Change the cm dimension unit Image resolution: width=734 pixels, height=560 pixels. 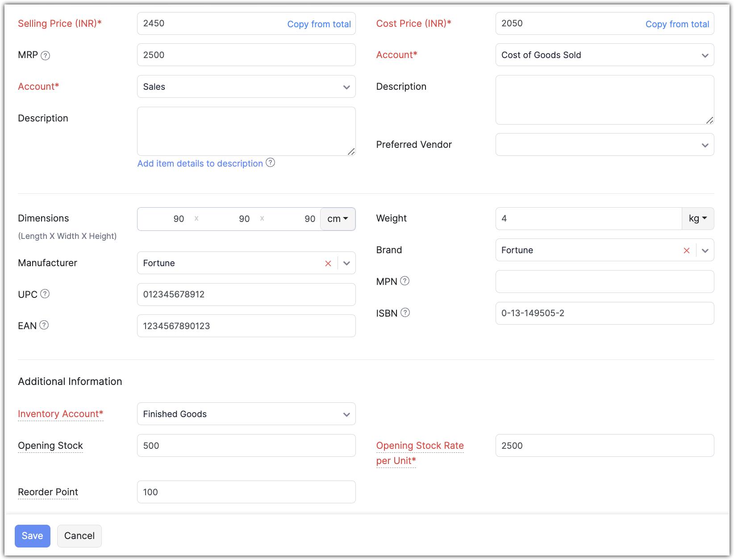pyautogui.click(x=338, y=219)
